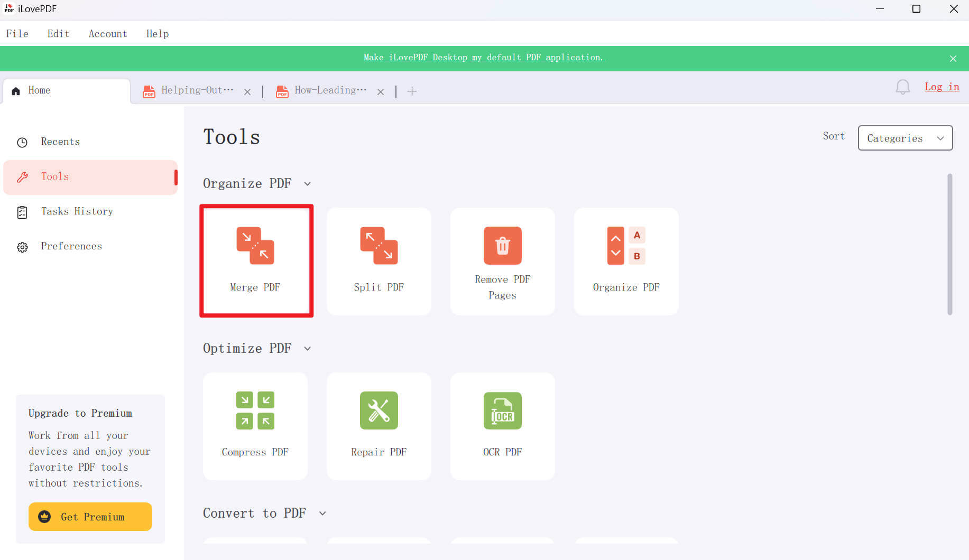969x560 pixels.
Task: Click the Log in link
Action: click(942, 87)
